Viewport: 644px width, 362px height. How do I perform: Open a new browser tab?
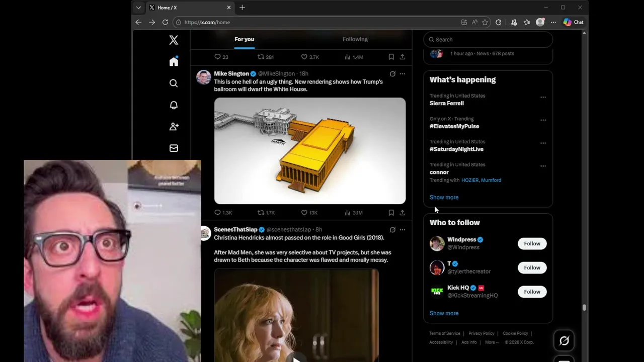click(x=242, y=8)
